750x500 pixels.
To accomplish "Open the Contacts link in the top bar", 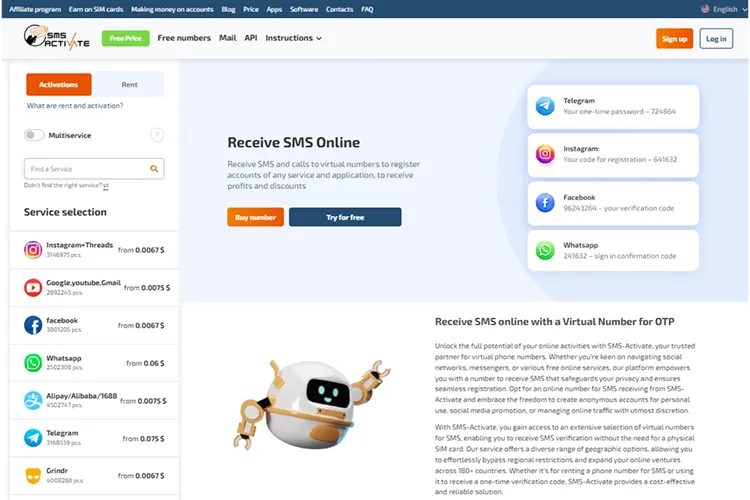I will point(339,9).
